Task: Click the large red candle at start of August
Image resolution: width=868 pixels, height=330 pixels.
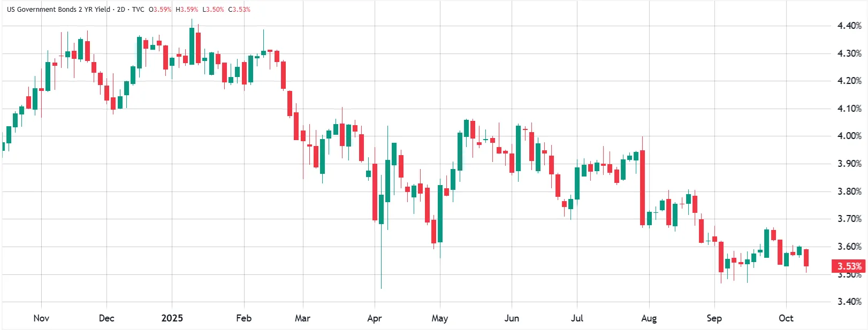Action: (x=642, y=187)
